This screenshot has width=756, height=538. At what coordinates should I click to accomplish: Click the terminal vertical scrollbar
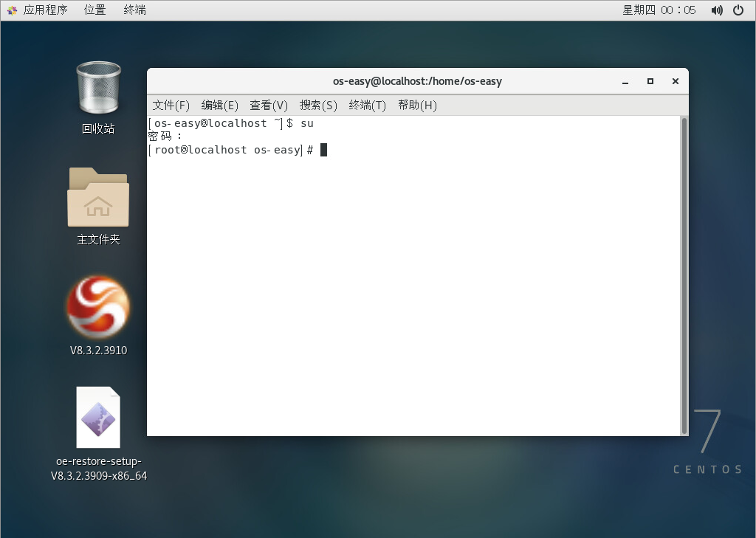coord(684,275)
